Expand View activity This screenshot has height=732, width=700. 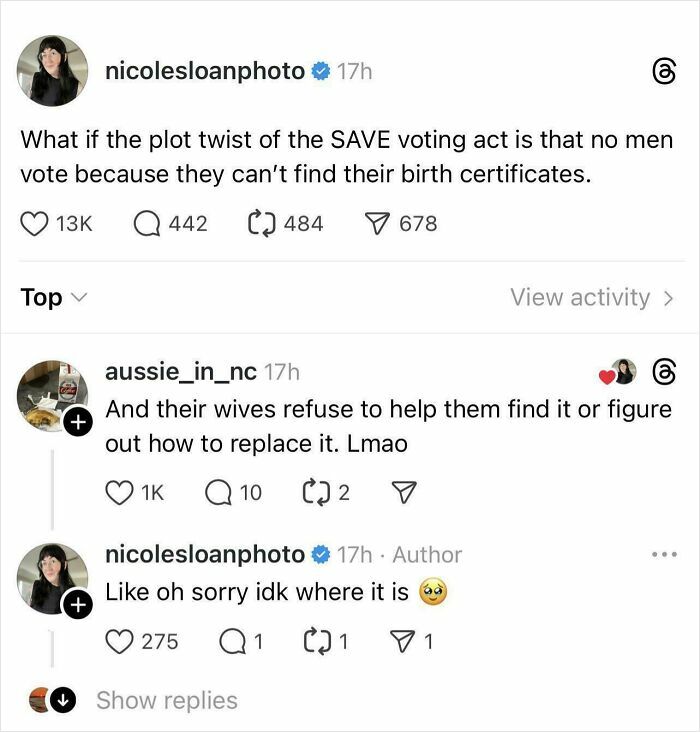[x=592, y=297]
